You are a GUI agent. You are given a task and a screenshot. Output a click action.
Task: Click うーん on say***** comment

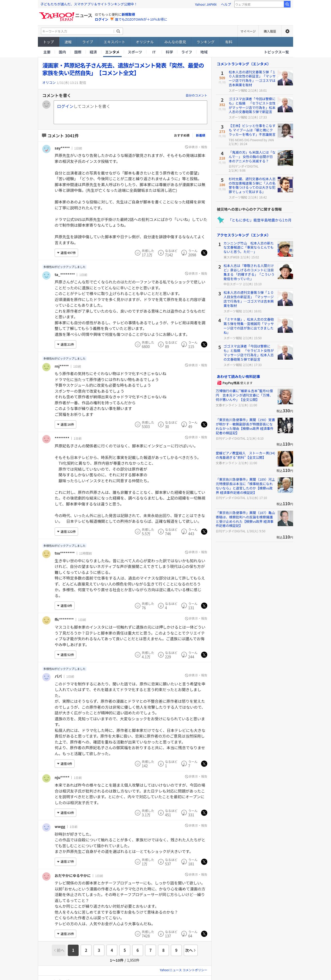[x=189, y=252]
